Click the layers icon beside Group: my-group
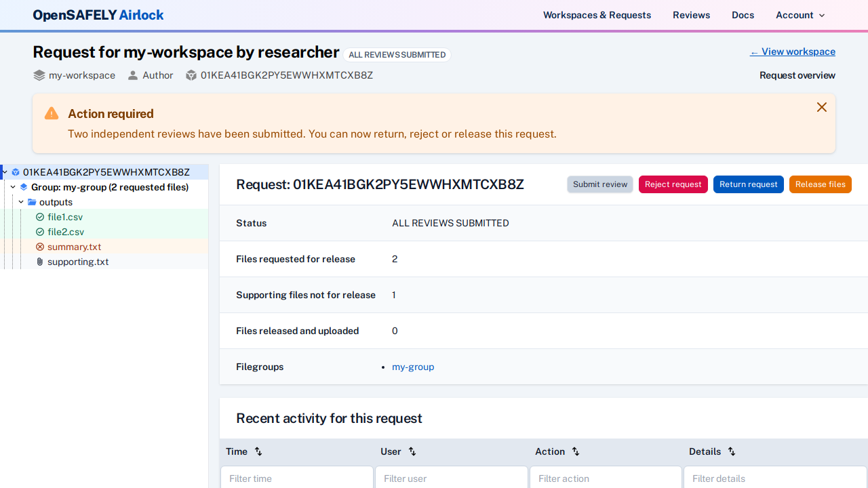The image size is (868, 488). click(x=24, y=187)
